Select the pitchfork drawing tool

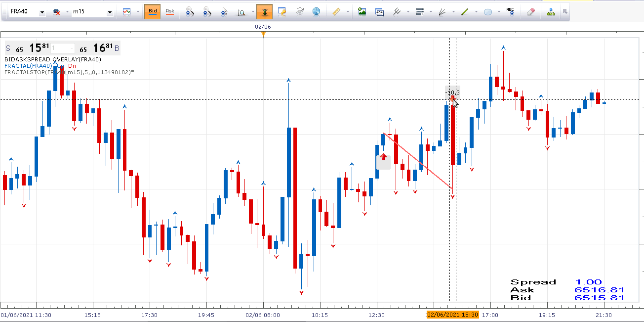[397, 11]
